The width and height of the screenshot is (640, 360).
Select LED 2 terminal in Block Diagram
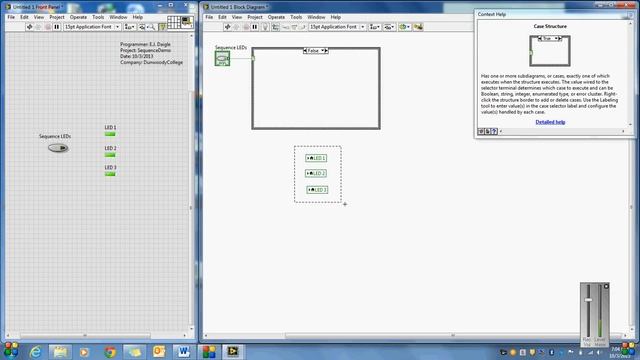click(316, 173)
